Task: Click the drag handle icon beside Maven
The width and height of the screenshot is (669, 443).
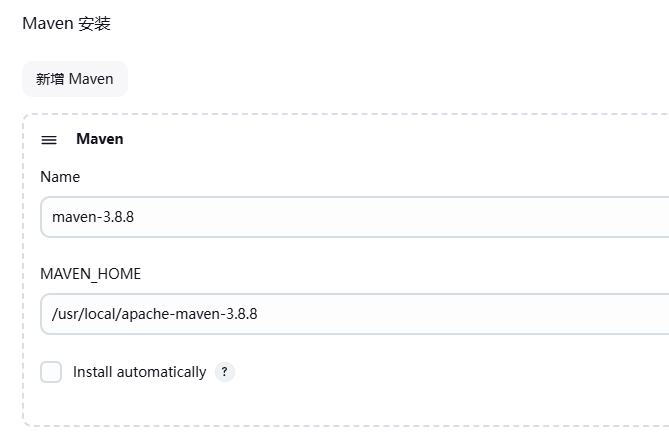Action: click(49, 140)
